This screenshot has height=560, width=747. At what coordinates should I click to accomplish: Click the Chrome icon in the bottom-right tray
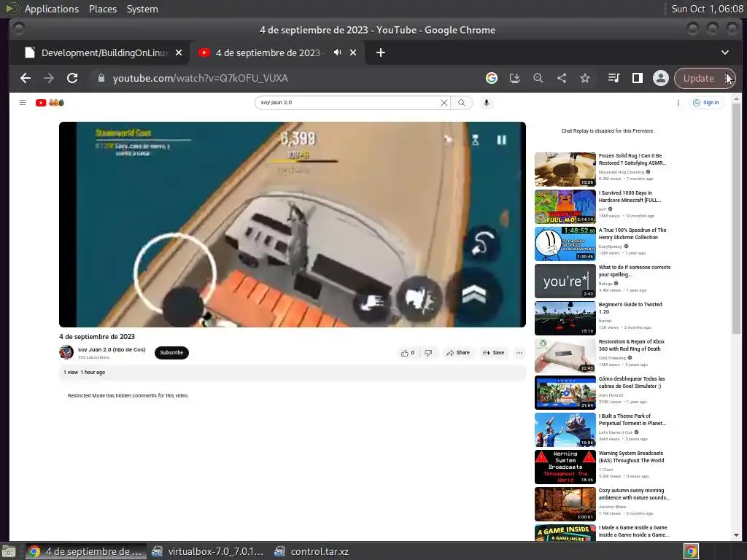(691, 551)
